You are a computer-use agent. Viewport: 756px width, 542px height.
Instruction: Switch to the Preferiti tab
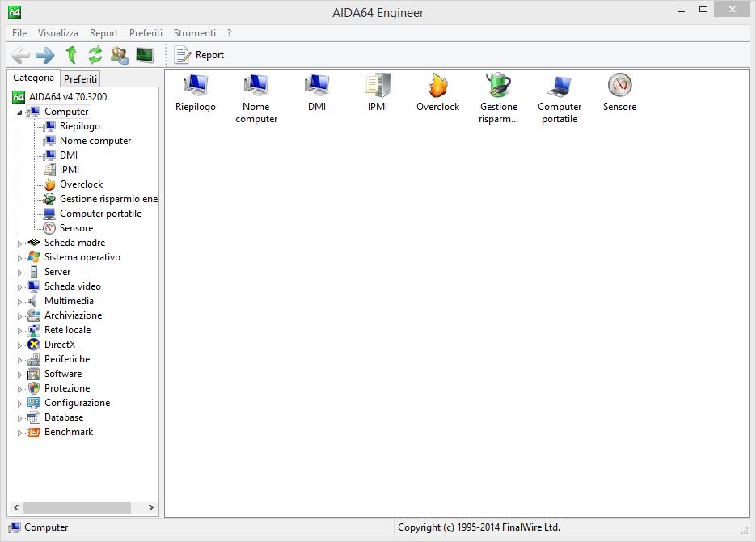(x=80, y=78)
